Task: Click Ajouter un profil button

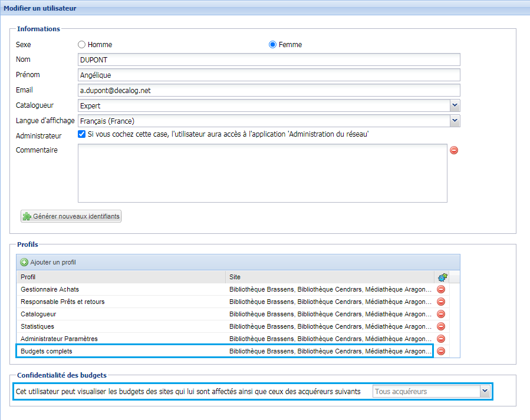Action: coord(48,262)
